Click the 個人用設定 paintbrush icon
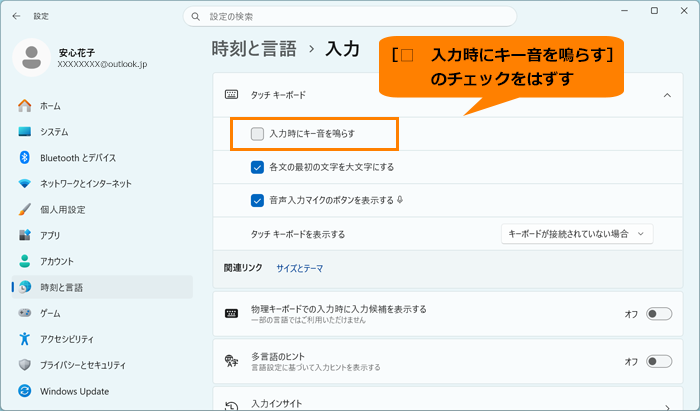 (25, 209)
